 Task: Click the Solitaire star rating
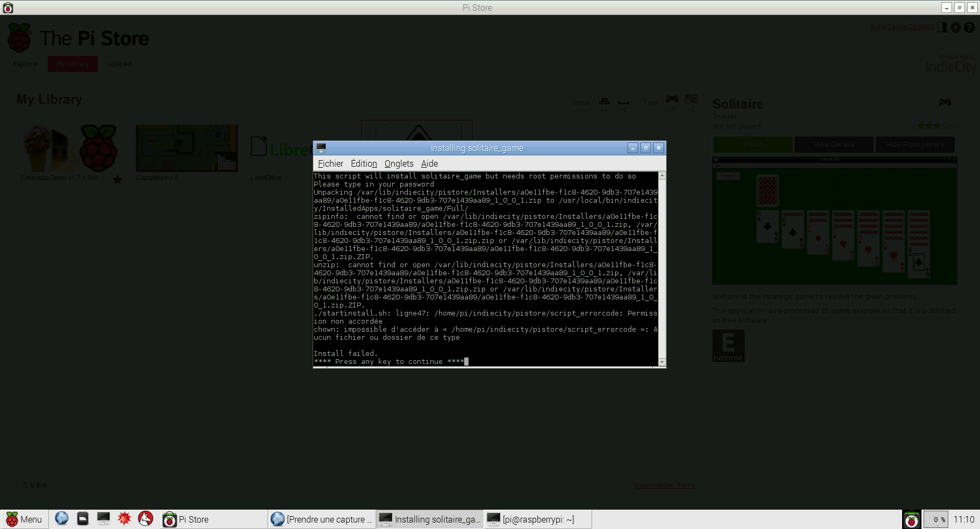pos(937,126)
